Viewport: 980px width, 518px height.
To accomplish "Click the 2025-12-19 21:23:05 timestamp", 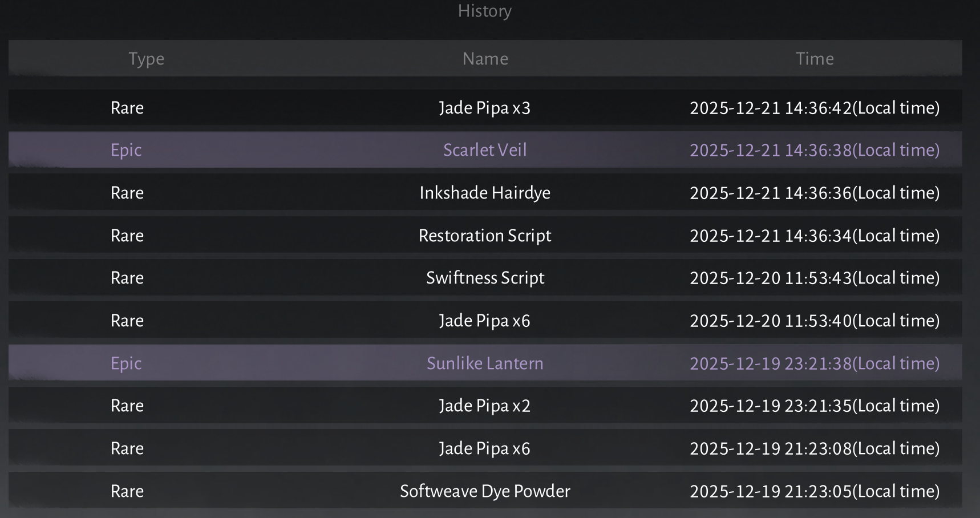I will point(814,491).
